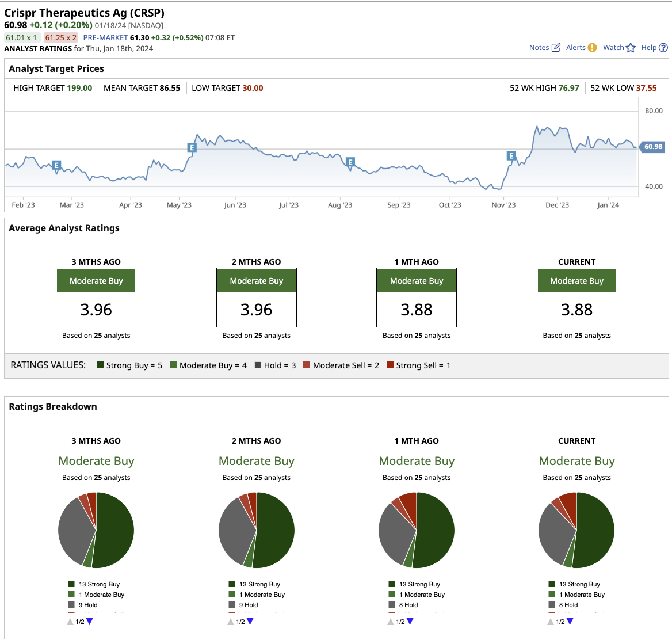Click the LOW TARGET 30.00 value

tap(253, 88)
